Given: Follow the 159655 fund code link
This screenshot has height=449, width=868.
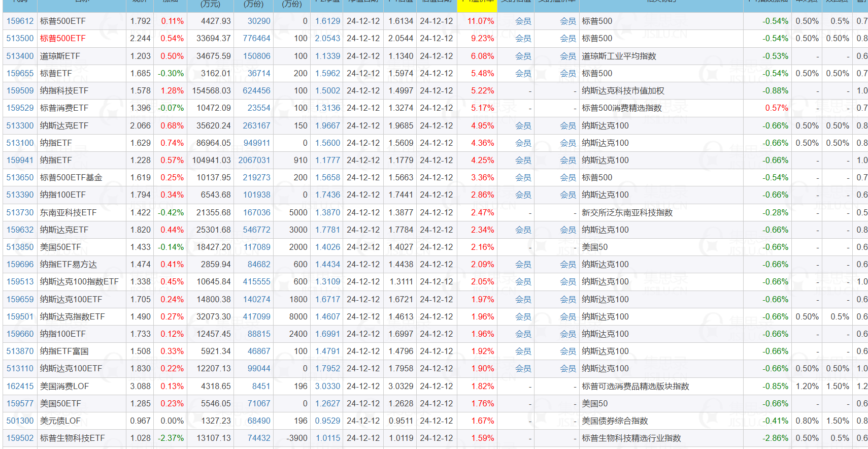Looking at the screenshot, I should tap(20, 73).
